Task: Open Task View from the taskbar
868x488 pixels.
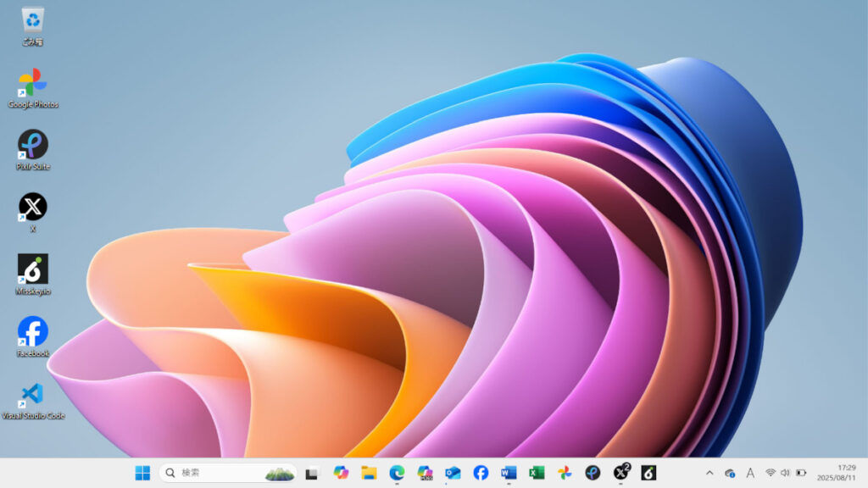Action: 312,473
